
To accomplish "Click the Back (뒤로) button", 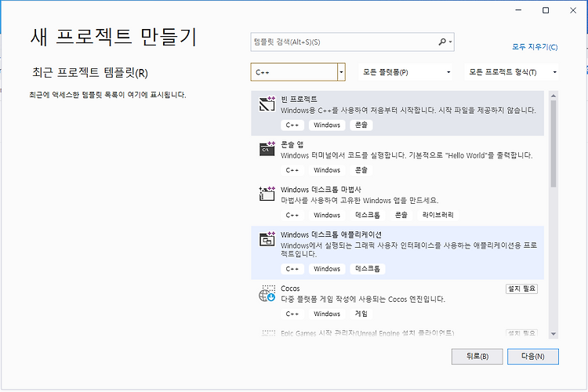I will [x=477, y=357].
